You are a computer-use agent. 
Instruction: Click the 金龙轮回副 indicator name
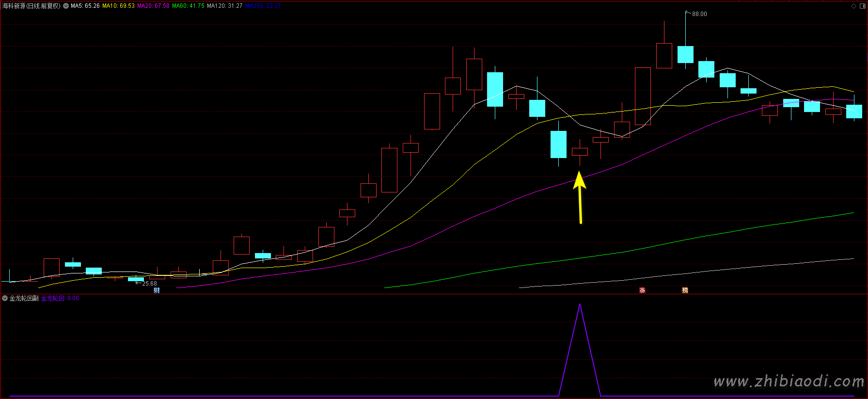[x=24, y=298]
